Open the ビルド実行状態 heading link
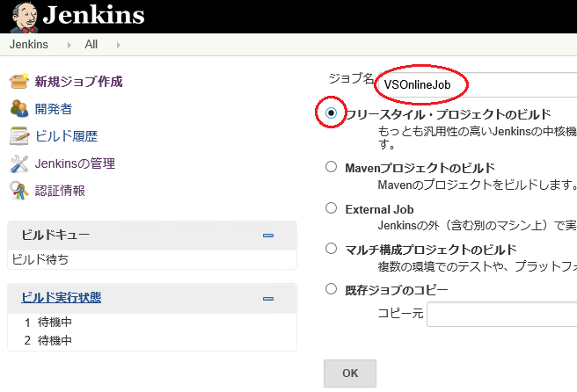This screenshot has width=577, height=392. tap(61, 297)
